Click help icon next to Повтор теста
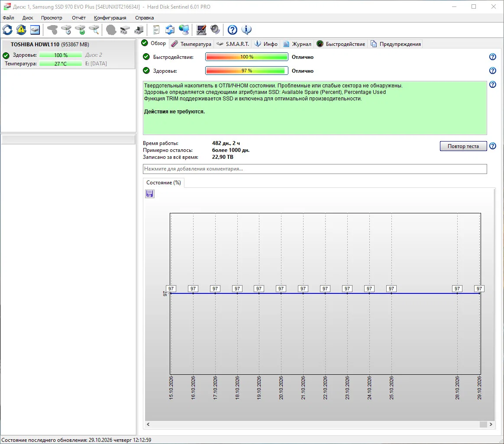Image resolution: width=504 pixels, height=444 pixels. pyautogui.click(x=492, y=146)
